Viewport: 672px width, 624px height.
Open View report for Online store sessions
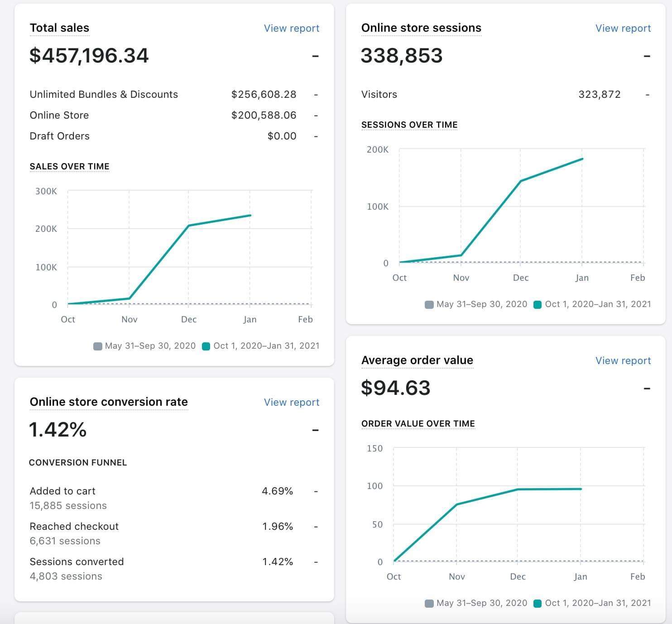coord(623,28)
